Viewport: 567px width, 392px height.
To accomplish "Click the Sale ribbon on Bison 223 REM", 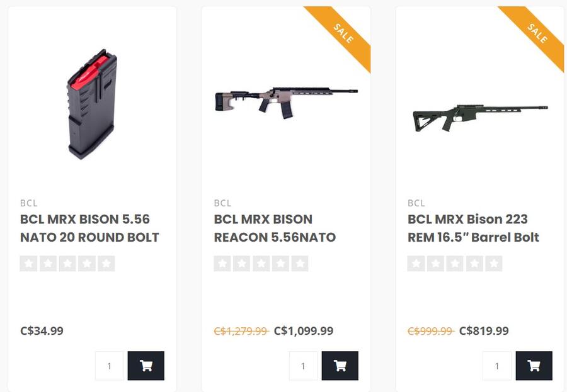I will 537,33.
